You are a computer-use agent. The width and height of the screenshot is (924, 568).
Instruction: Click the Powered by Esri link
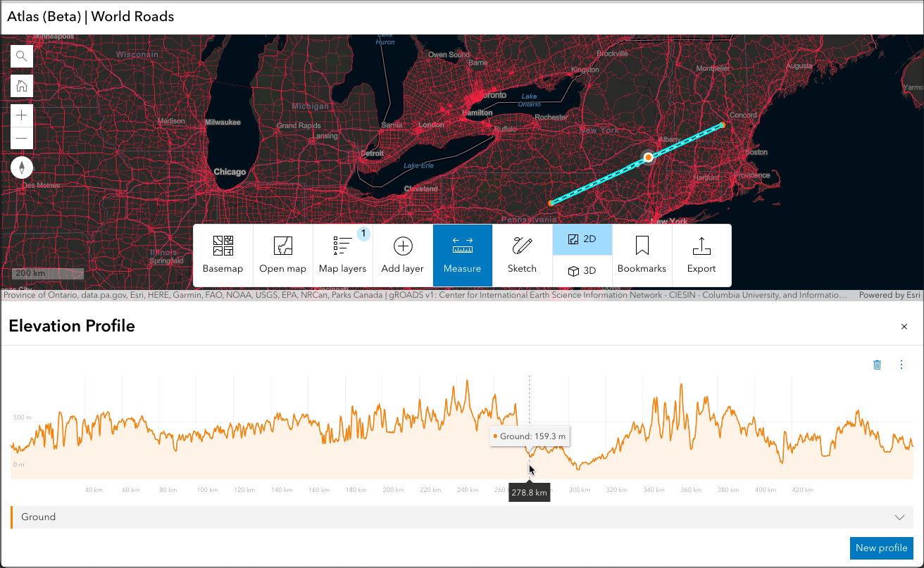[889, 296]
